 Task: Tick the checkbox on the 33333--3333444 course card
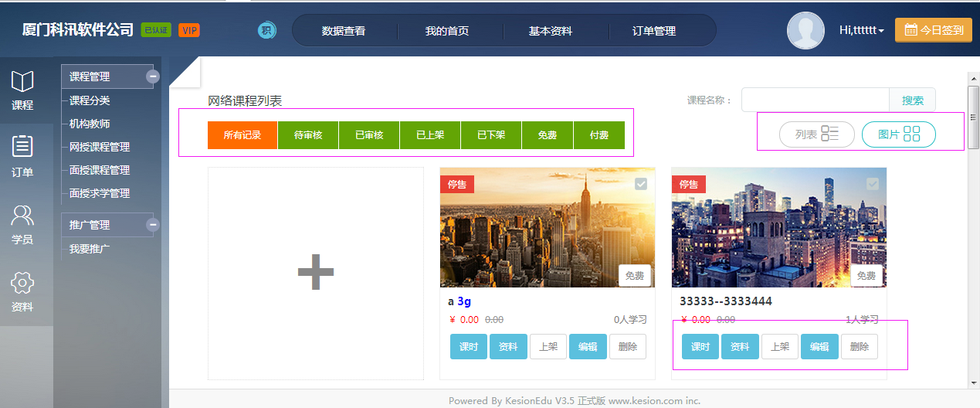[873, 184]
